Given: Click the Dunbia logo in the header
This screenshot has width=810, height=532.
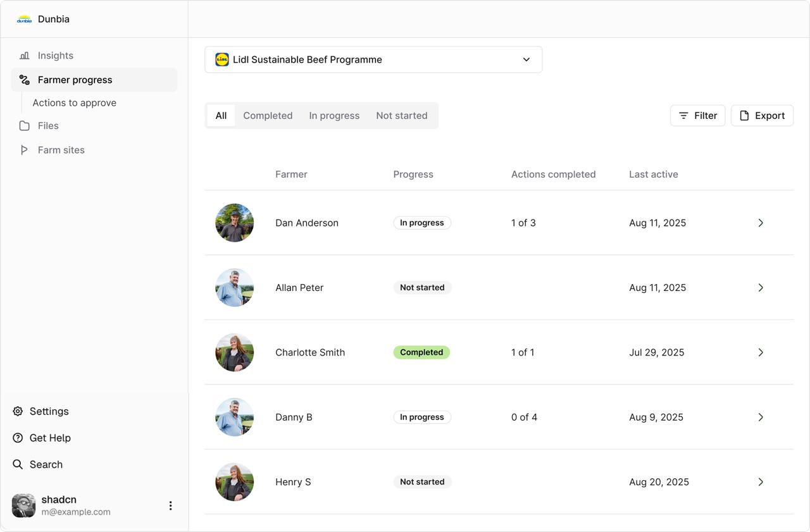Looking at the screenshot, I should (23, 18).
